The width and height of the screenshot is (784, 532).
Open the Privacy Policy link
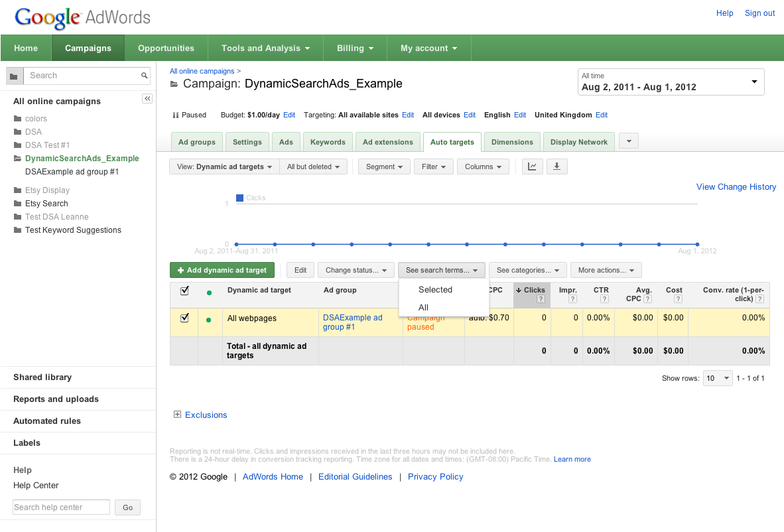click(x=436, y=476)
